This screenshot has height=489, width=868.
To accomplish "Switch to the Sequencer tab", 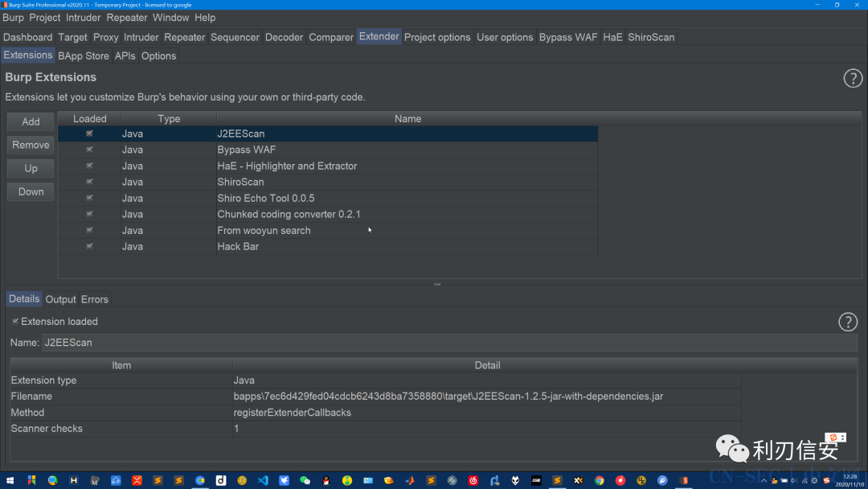I will pyautogui.click(x=235, y=37).
